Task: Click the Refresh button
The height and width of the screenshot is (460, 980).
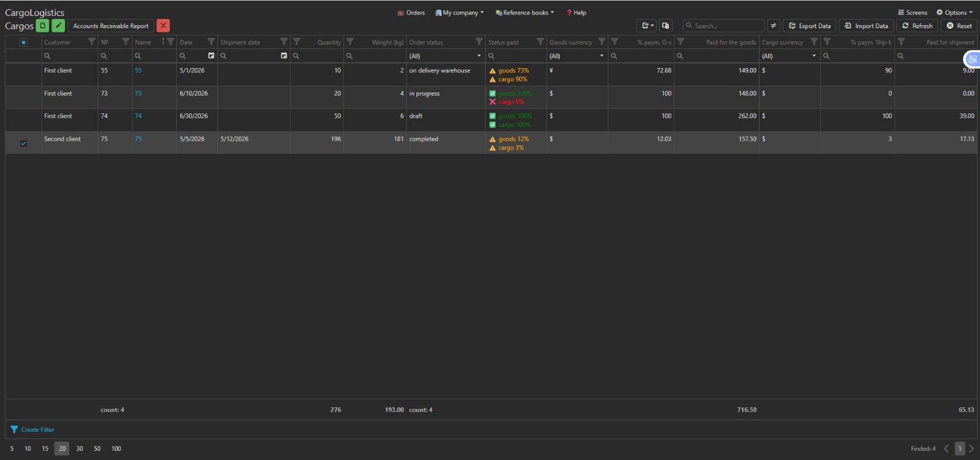Action: coord(918,26)
